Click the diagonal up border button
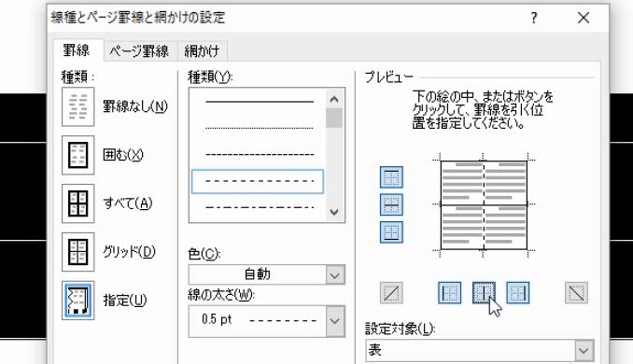633x364 pixels. coord(391,292)
